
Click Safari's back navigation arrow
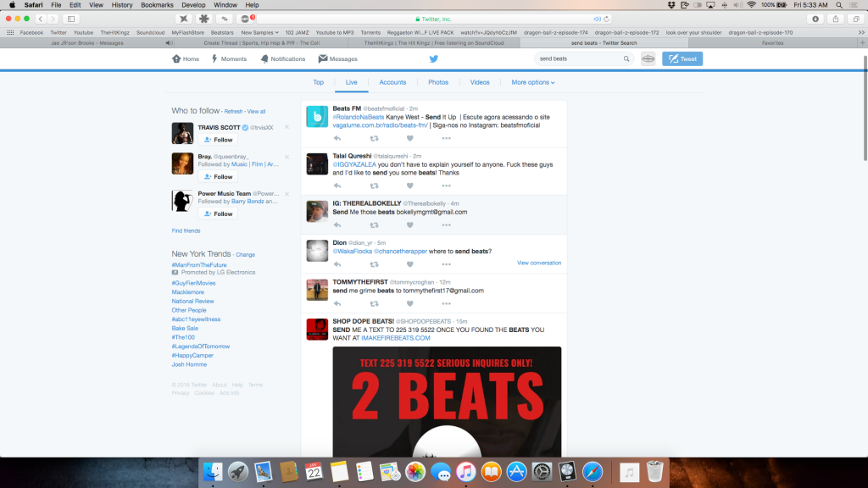point(41,19)
